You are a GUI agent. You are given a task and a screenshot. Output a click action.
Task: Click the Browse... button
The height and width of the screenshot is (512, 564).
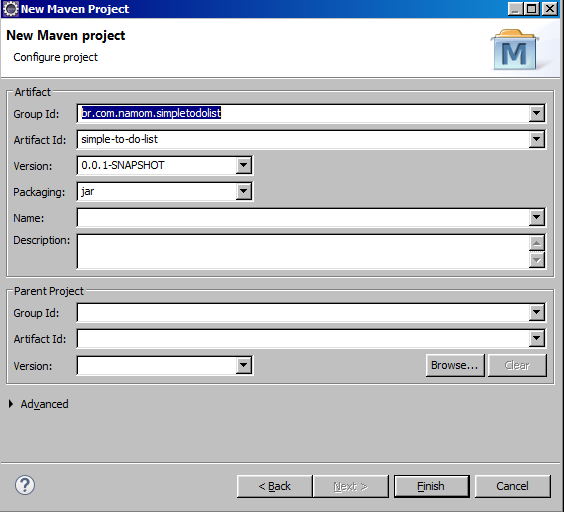(455, 365)
